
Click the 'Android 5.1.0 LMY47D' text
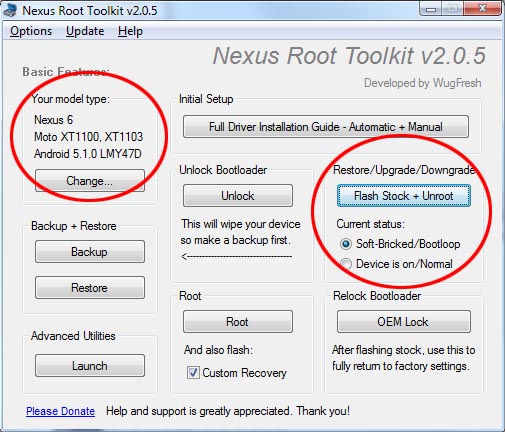coord(88,154)
